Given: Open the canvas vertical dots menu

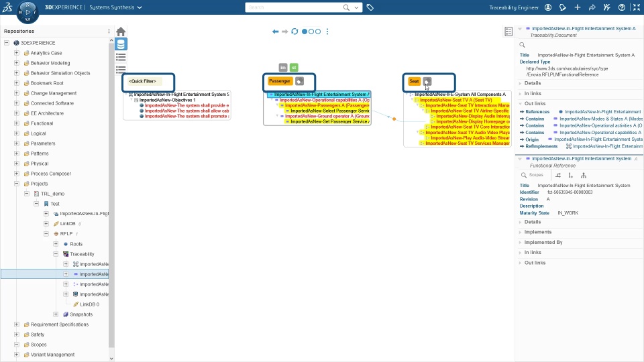Looking at the screenshot, I should point(327,32).
